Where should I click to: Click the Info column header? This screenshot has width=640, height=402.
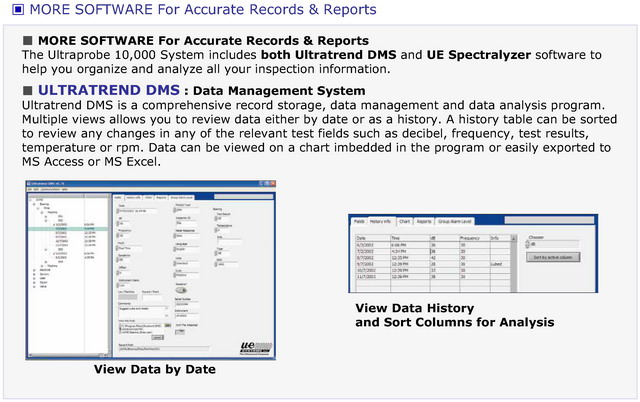pyautogui.click(x=500, y=238)
